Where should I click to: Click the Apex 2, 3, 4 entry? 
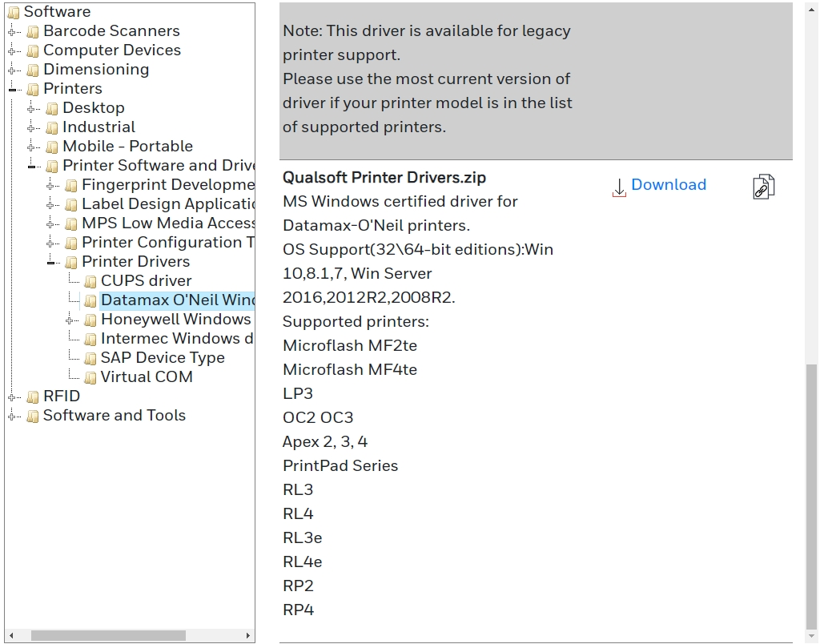pyautogui.click(x=325, y=442)
